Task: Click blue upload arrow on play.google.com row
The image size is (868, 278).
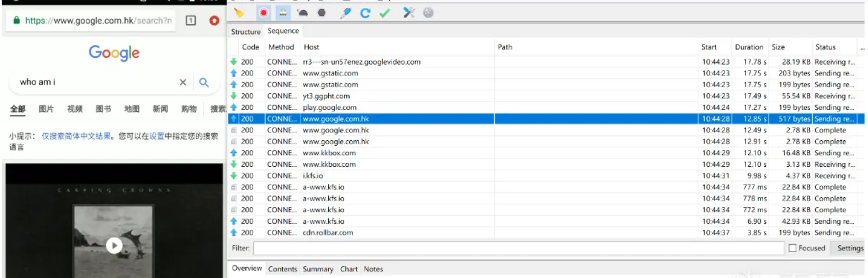Action: (233, 107)
